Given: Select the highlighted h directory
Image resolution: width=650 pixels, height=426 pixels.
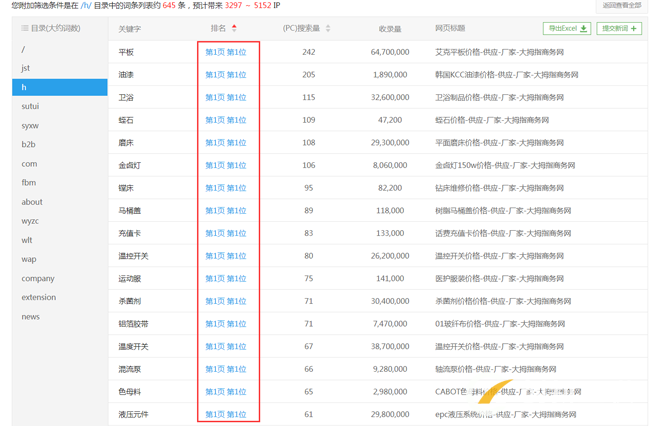Looking at the screenshot, I should (59, 87).
